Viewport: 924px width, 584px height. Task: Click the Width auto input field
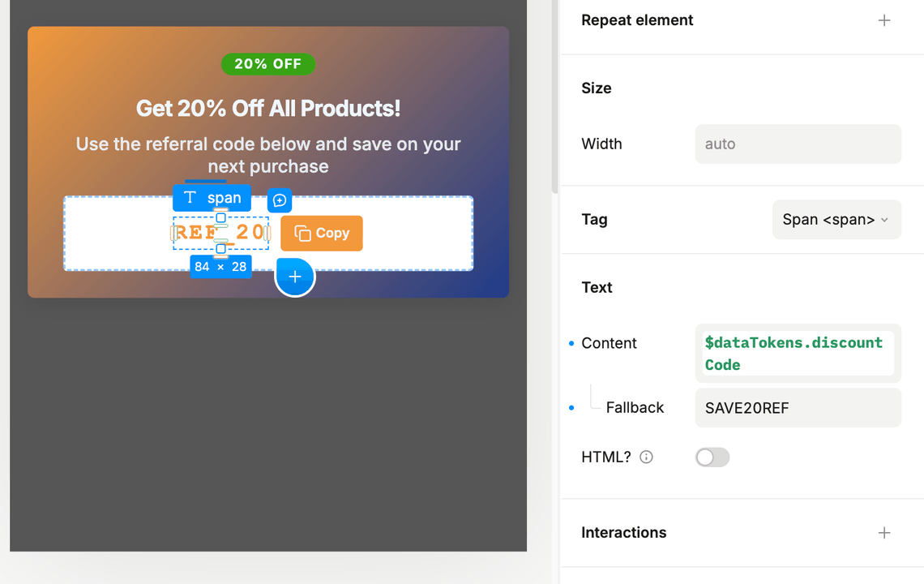coord(798,144)
